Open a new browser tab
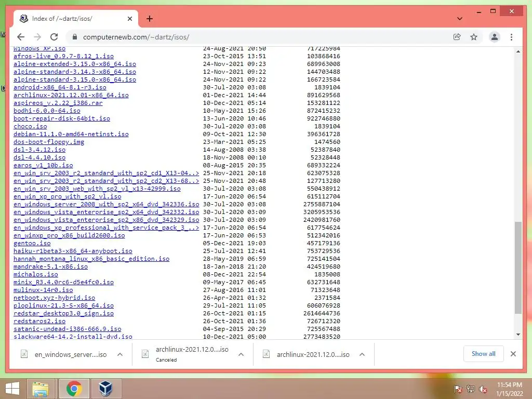 click(149, 19)
